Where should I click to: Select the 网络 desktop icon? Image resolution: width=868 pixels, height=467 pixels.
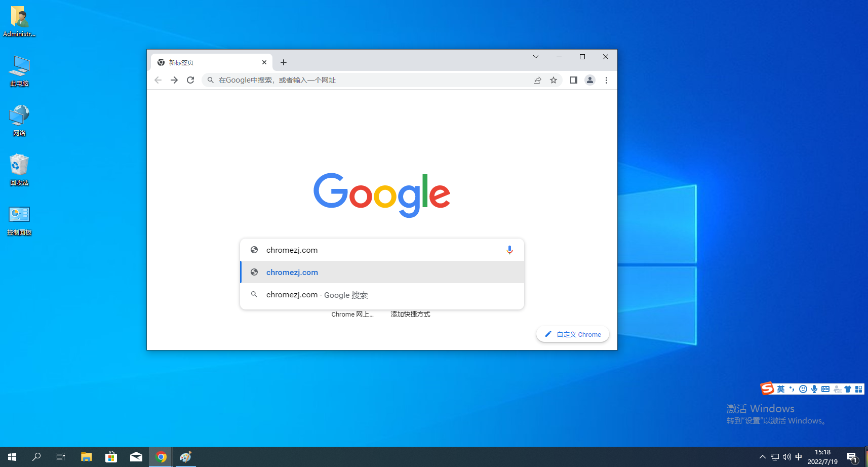coord(19,121)
